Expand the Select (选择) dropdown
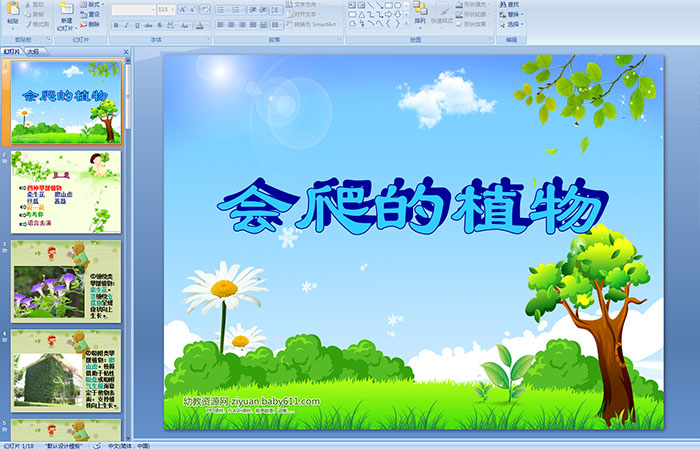 pyautogui.click(x=520, y=25)
